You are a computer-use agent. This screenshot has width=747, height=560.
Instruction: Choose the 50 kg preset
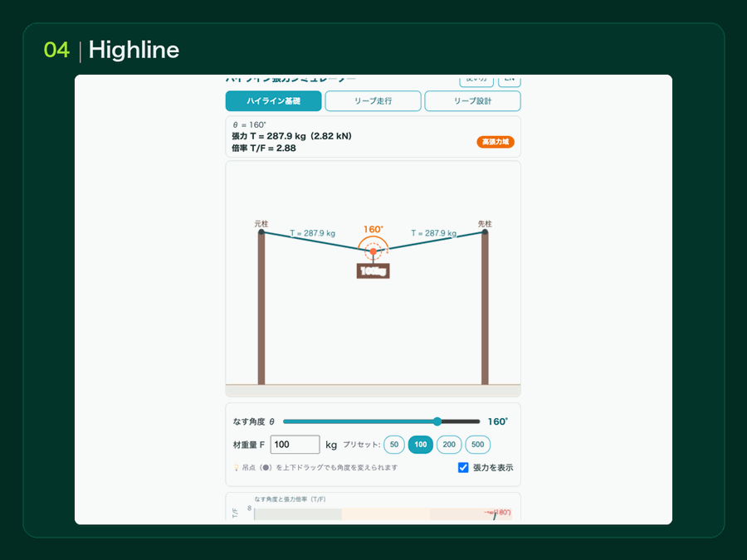pos(394,445)
